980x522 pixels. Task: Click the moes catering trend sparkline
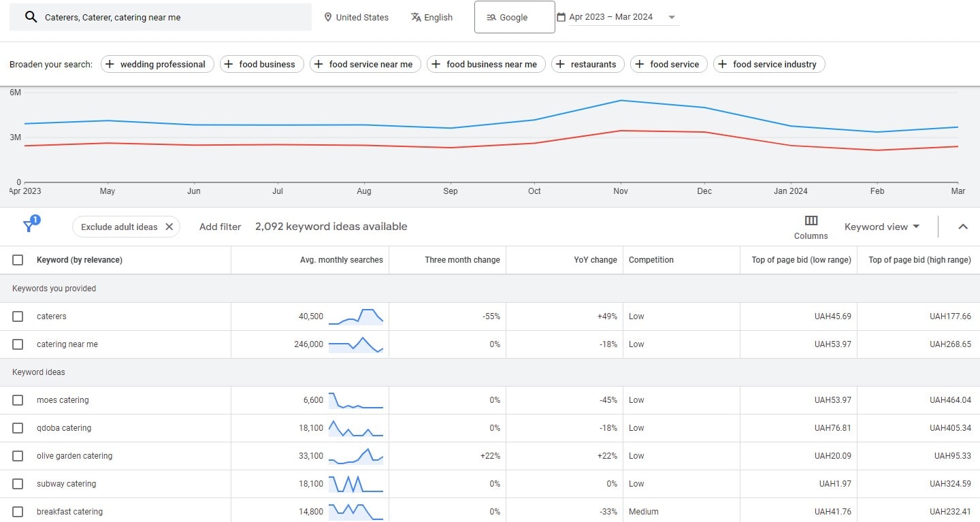(356, 400)
